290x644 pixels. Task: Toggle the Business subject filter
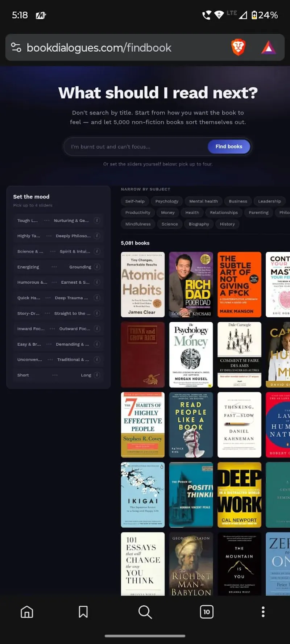coord(238,201)
